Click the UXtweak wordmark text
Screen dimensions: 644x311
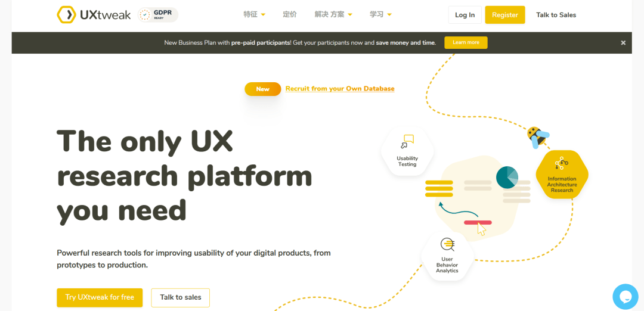coord(106,15)
